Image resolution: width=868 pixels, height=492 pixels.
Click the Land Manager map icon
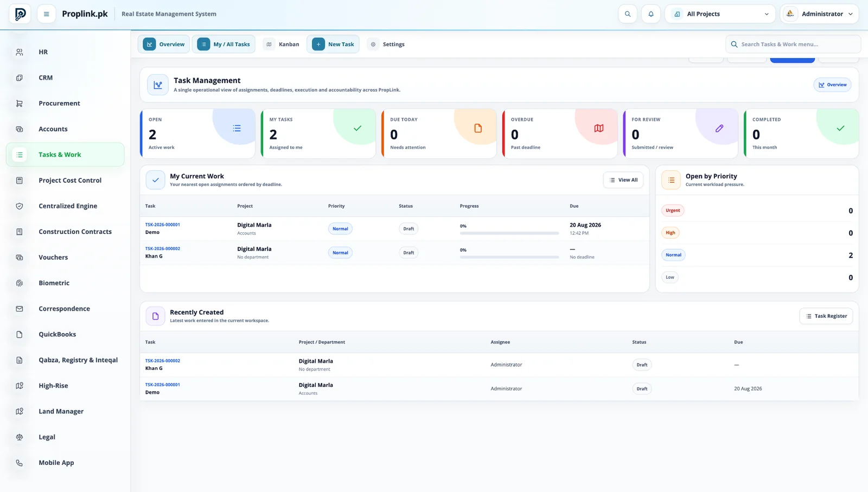(x=20, y=411)
